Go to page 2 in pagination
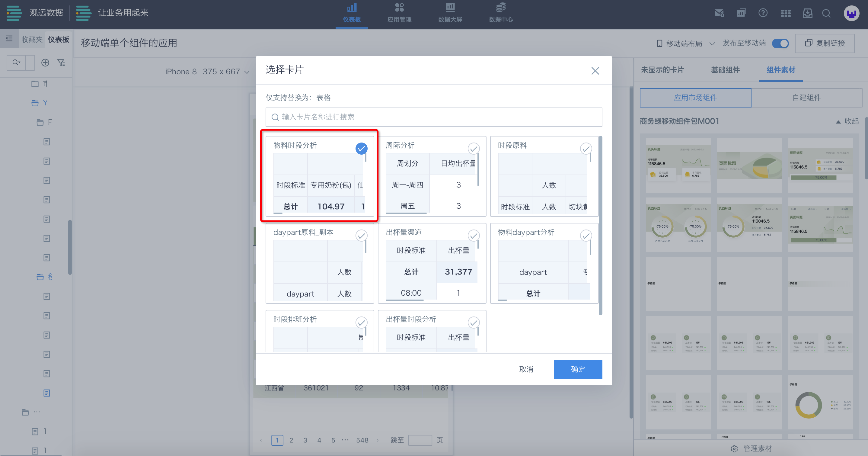 pyautogui.click(x=291, y=440)
